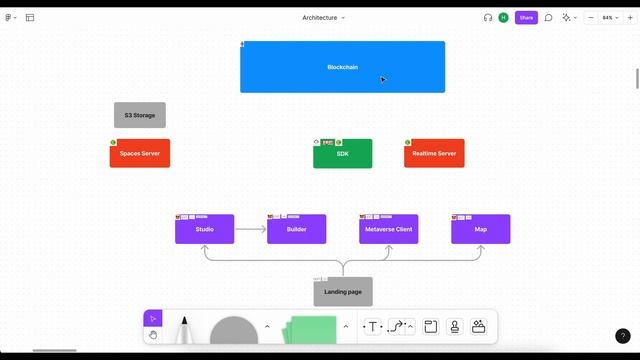
Task: Click the vertical scrollbar thumb
Action: (637, 78)
